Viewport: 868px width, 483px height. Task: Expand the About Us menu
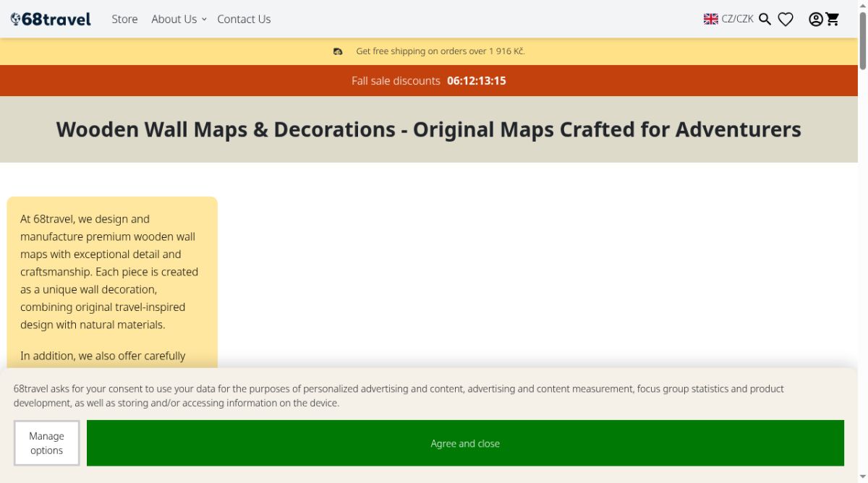[x=179, y=19]
